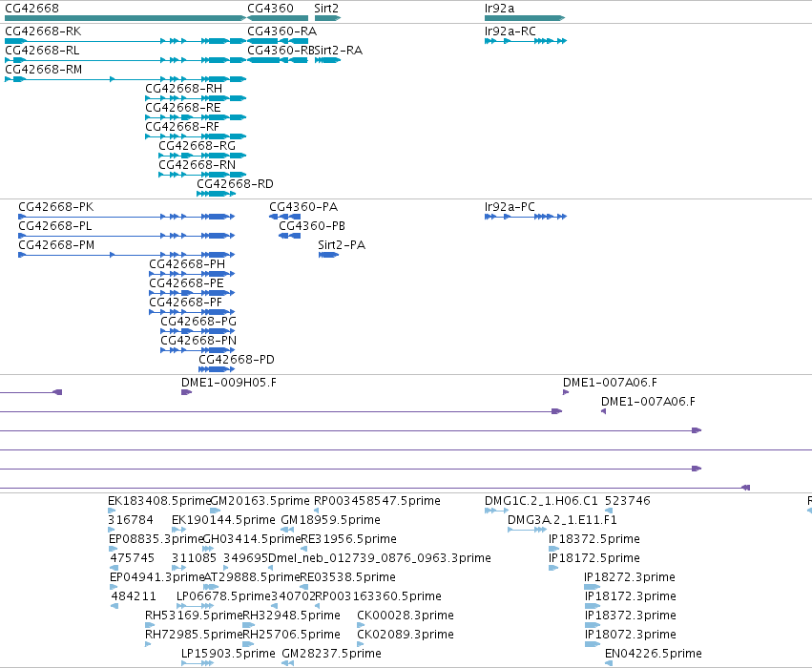Click the 484211 feature label
The height and width of the screenshot is (668, 812).
[134, 596]
